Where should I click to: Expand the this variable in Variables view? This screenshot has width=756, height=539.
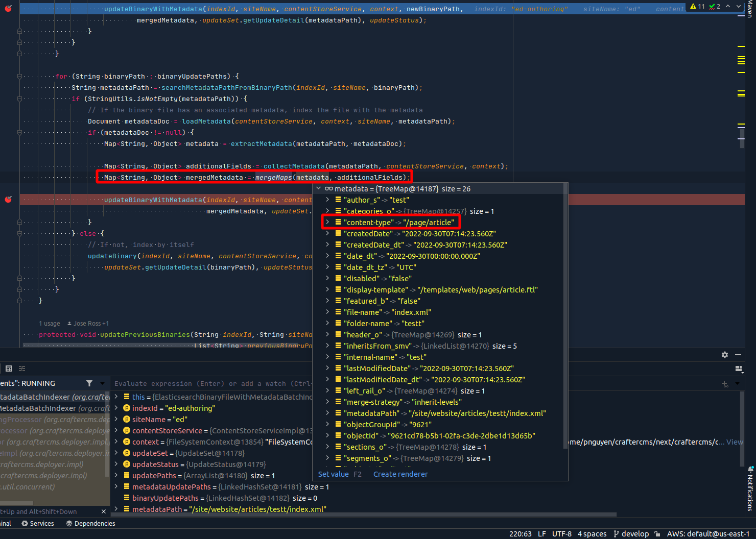(x=115, y=397)
